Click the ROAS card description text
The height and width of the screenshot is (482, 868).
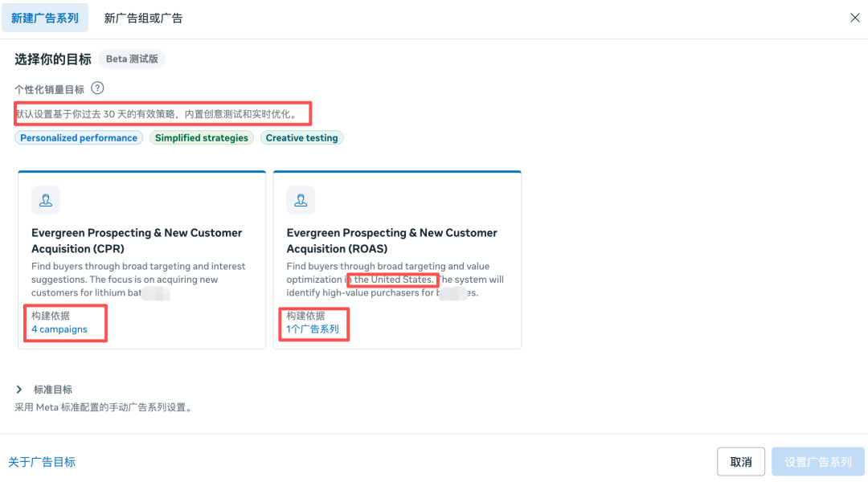[x=394, y=280]
